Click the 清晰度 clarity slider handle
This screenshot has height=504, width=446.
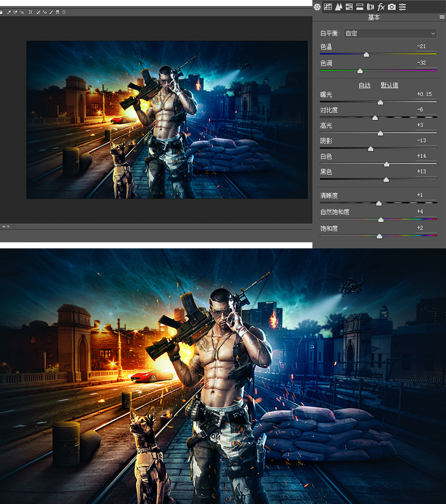point(379,203)
